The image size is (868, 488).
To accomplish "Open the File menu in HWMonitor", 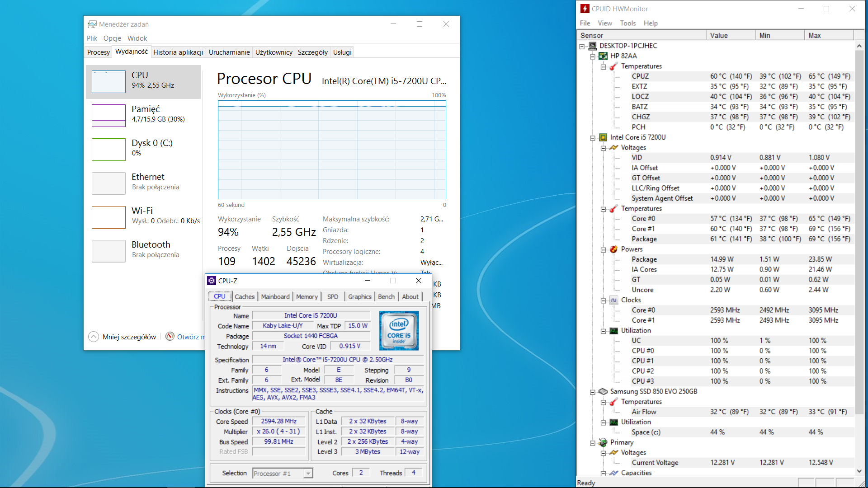I will point(585,23).
